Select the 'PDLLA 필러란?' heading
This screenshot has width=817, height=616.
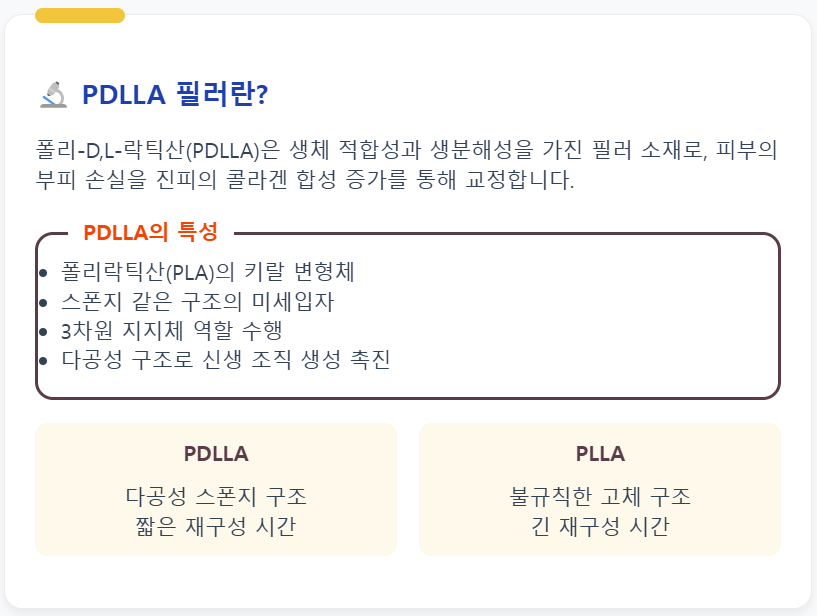click(x=175, y=94)
